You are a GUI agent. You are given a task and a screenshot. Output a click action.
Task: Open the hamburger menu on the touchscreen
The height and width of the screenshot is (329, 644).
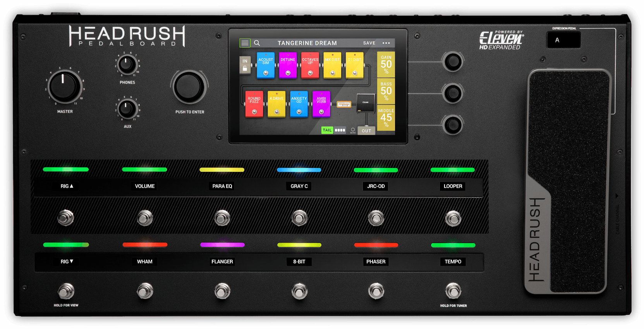click(245, 43)
